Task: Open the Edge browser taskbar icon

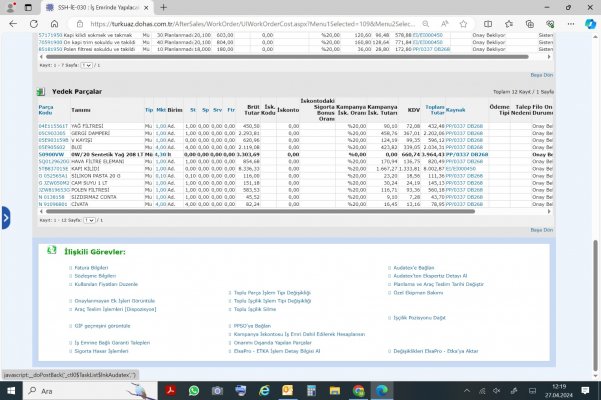Action: (x=381, y=389)
